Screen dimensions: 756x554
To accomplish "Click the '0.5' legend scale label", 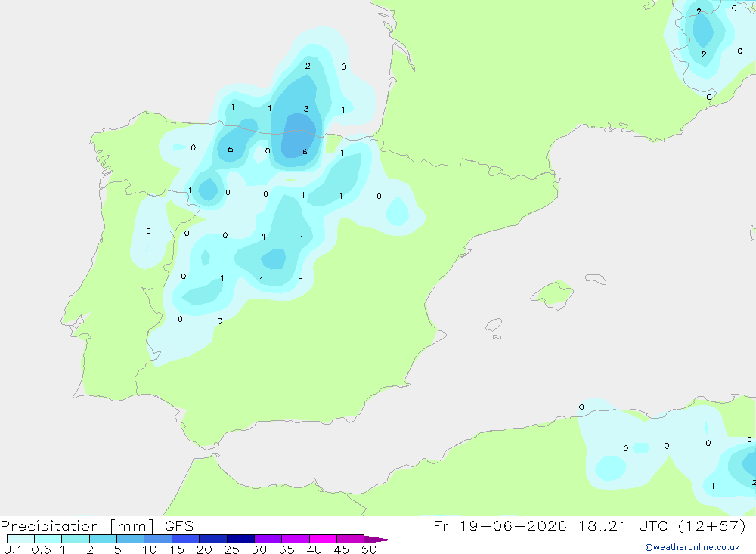I will 41,549.
